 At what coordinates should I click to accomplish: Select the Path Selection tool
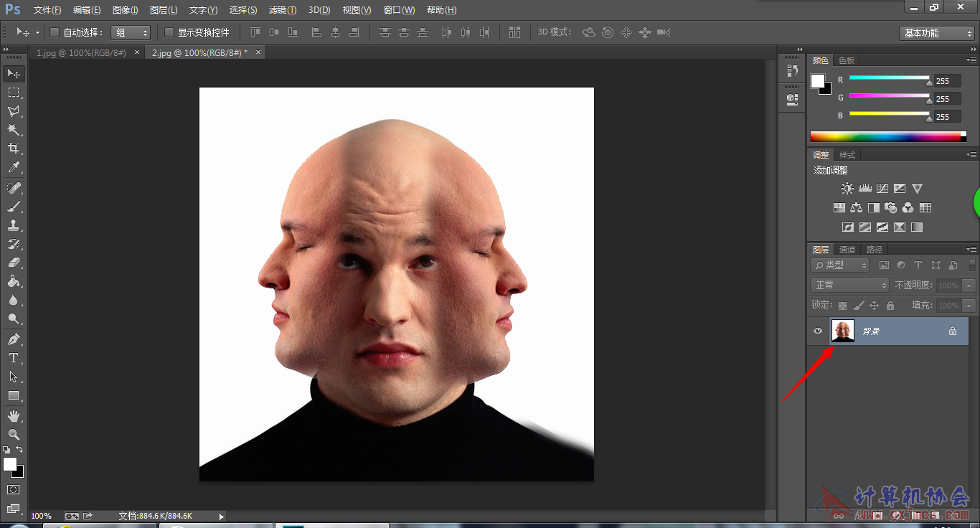(14, 376)
